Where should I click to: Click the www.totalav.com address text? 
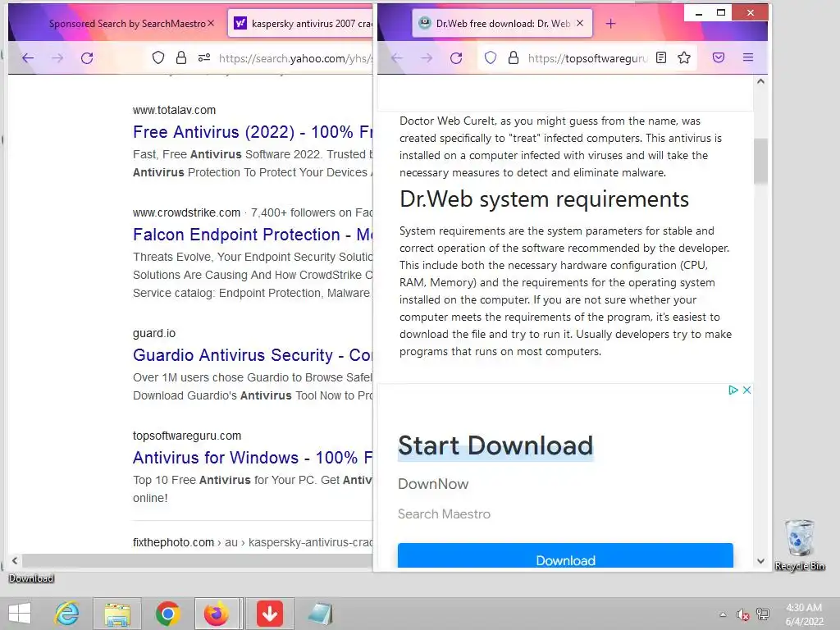[x=174, y=110]
